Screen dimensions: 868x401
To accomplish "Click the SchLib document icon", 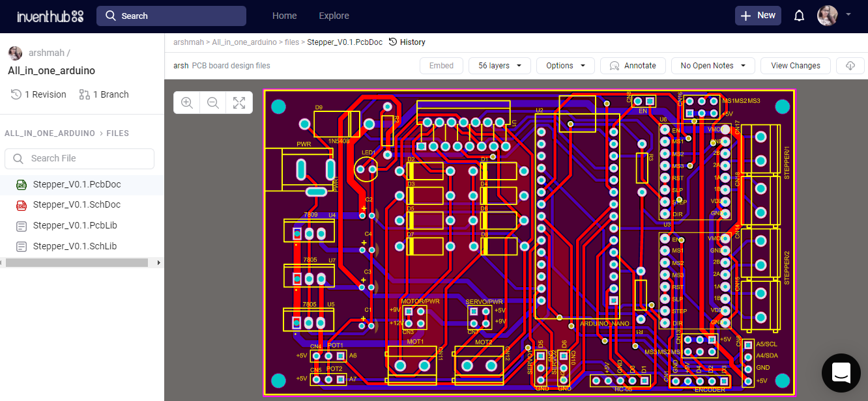I will (x=22, y=247).
